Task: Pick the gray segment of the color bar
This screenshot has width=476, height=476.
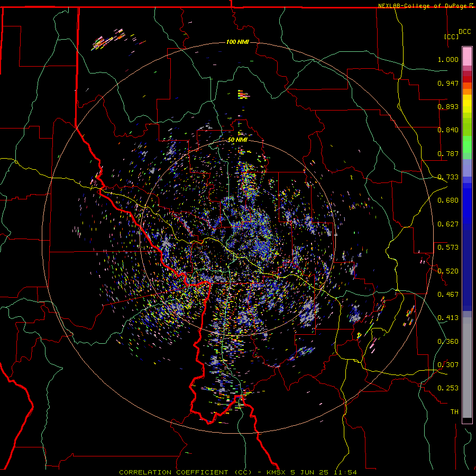Action: click(467, 368)
